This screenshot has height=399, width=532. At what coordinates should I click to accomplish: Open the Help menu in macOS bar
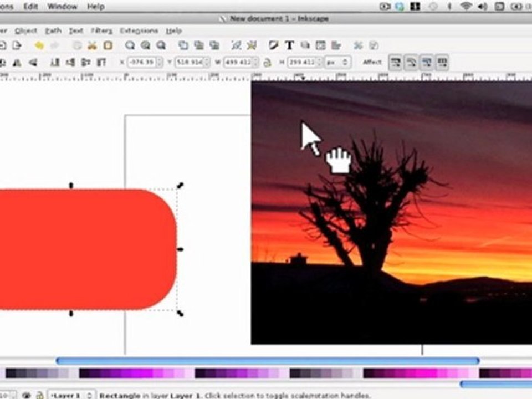[96, 7]
